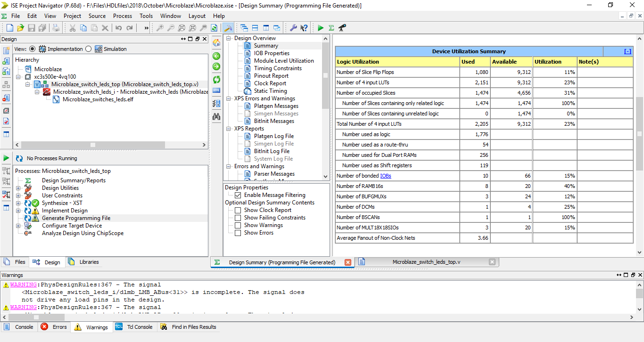This screenshot has height=342, width=644.
Task: Collapse Microblaze_switch_leds_top tree node
Action: (28, 84)
